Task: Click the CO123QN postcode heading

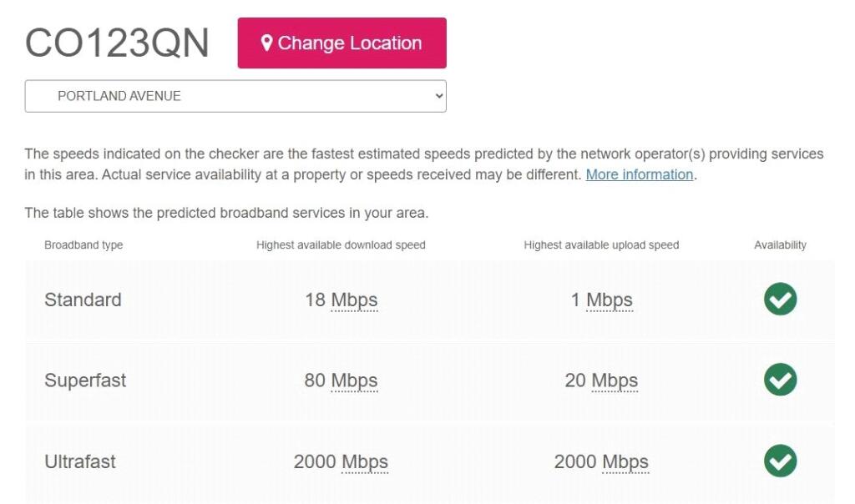Action: click(117, 40)
